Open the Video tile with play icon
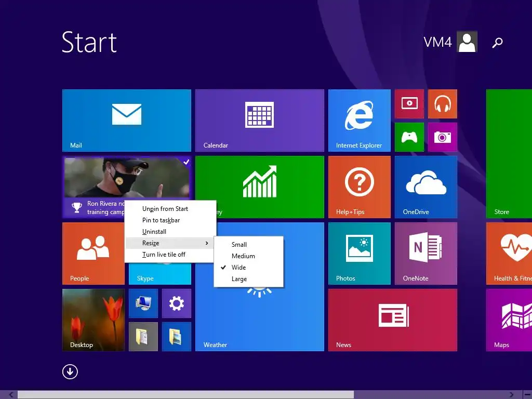The image size is (532, 399). [409, 104]
